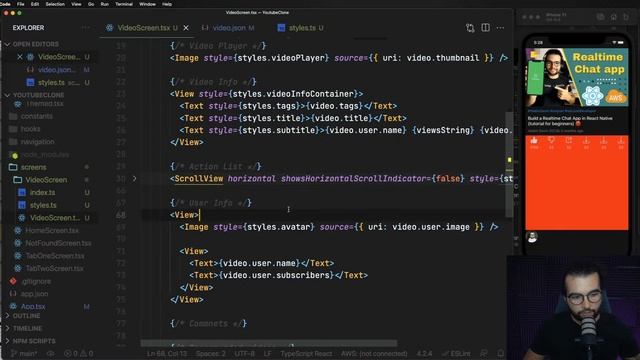Click Ln 68, Col 13 cursor position
This screenshot has width=640, height=360.
click(167, 353)
